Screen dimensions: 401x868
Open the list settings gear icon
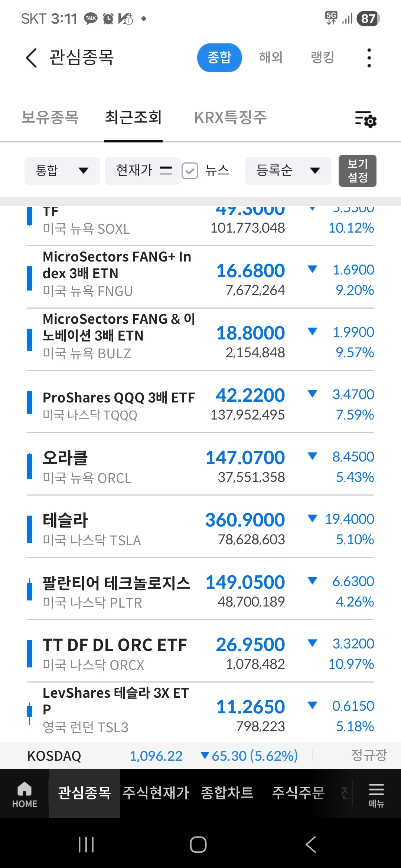click(x=366, y=119)
